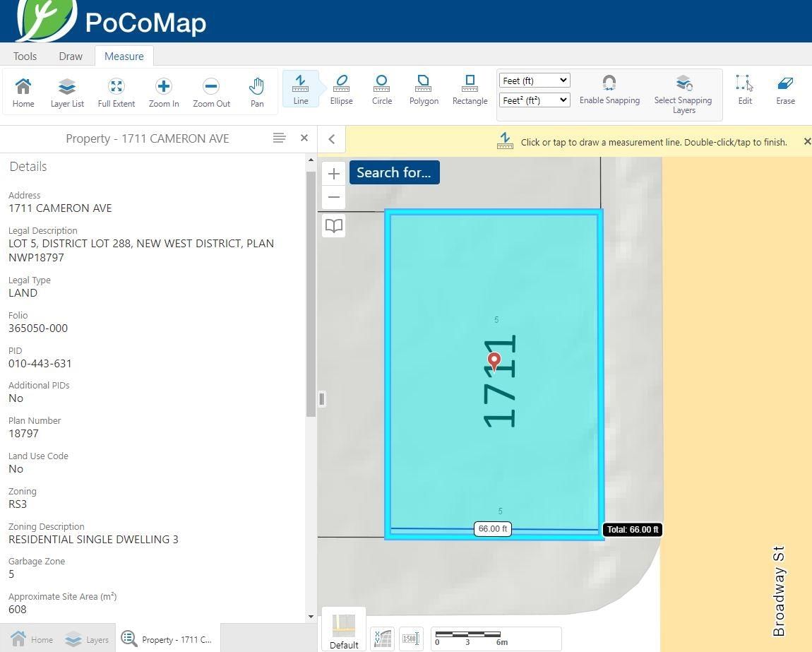This screenshot has width=812, height=652.
Task: Click the map grid icon beside Default
Action: point(383,638)
